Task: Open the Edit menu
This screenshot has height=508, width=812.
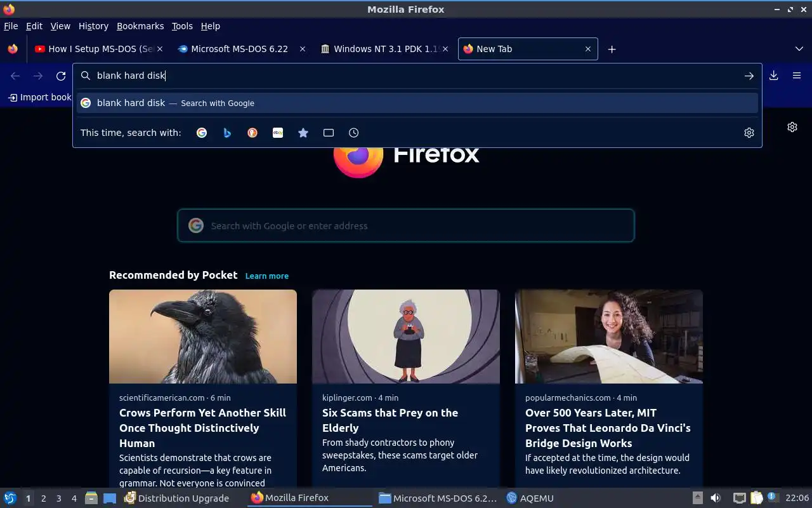Action: pyautogui.click(x=34, y=26)
